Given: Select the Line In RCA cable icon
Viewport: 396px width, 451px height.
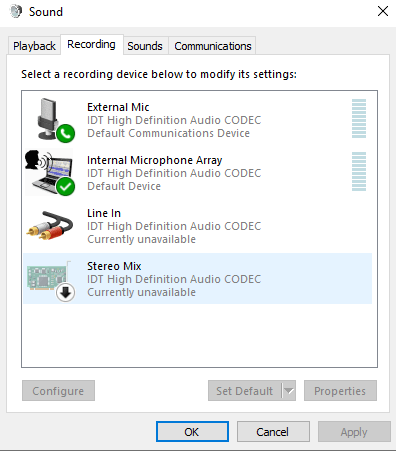Looking at the screenshot, I should (x=50, y=225).
